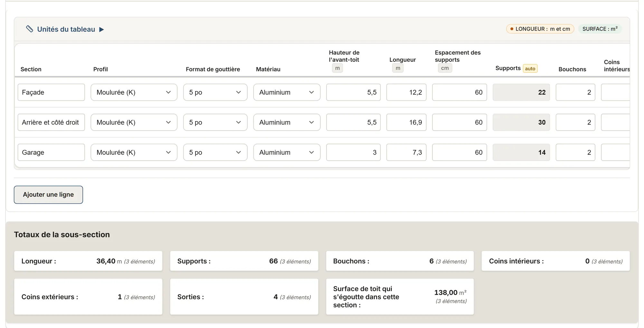The height and width of the screenshot is (328, 644).
Task: Open Matériau dropdown in Garage row
Action: pyautogui.click(x=287, y=152)
